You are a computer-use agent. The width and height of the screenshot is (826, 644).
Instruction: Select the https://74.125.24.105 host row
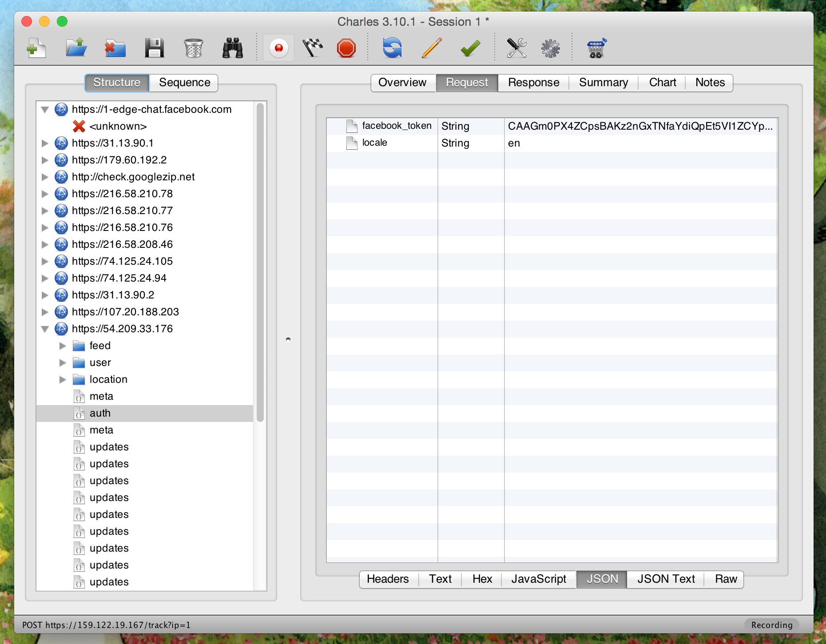tap(144, 261)
